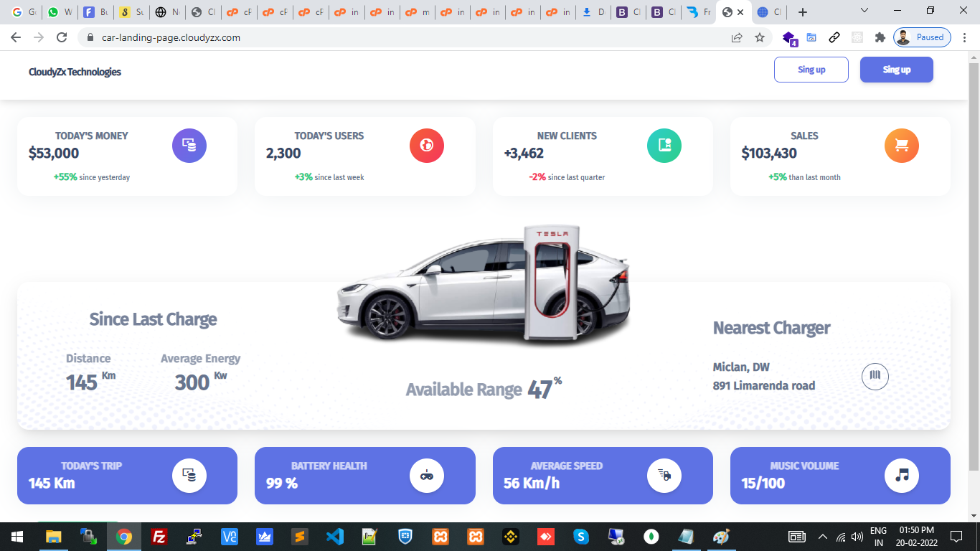View site information via the lock icon
Image resolution: width=980 pixels, height=551 pixels.
(x=90, y=37)
